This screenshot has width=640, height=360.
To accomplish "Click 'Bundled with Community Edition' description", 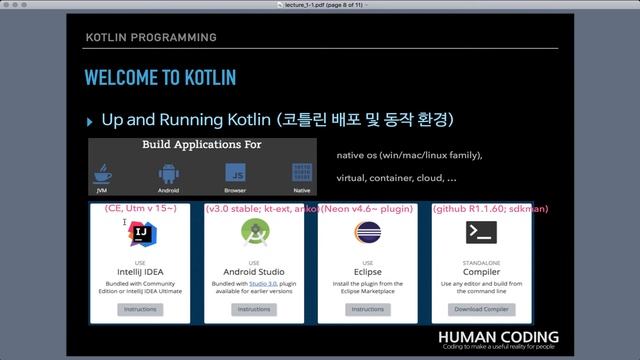I will [x=140, y=287].
